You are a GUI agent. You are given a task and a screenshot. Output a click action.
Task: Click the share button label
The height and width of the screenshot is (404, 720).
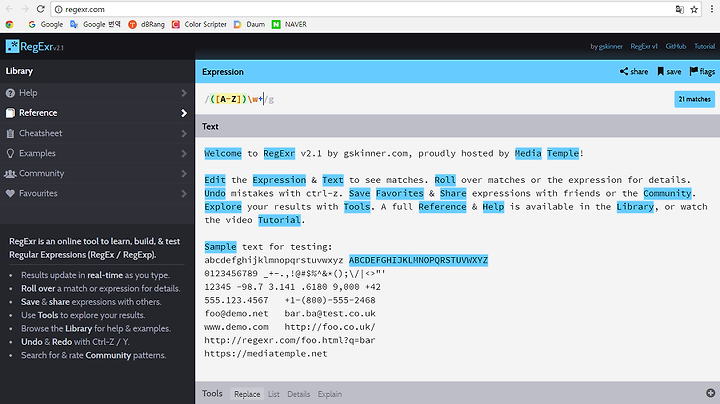639,71
